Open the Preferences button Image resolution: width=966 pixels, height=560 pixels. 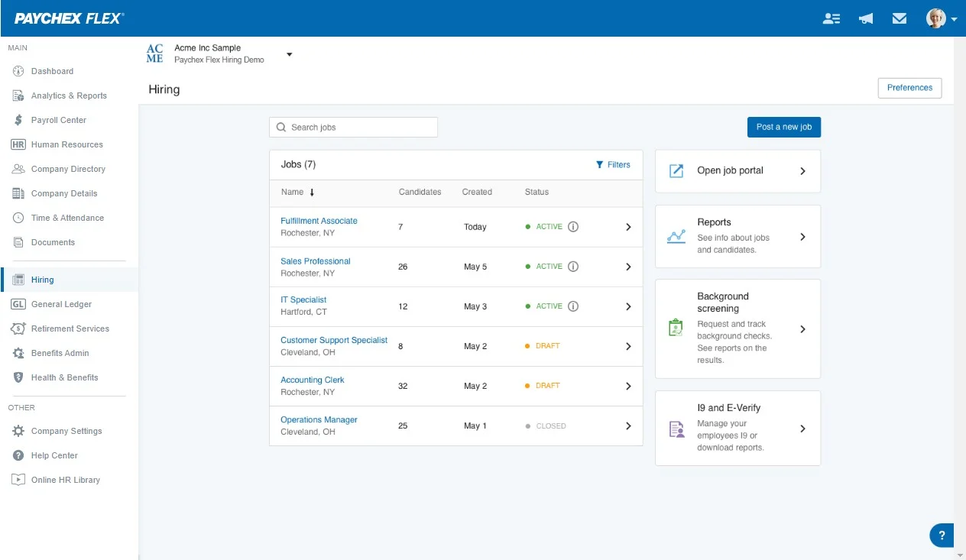pyautogui.click(x=909, y=88)
